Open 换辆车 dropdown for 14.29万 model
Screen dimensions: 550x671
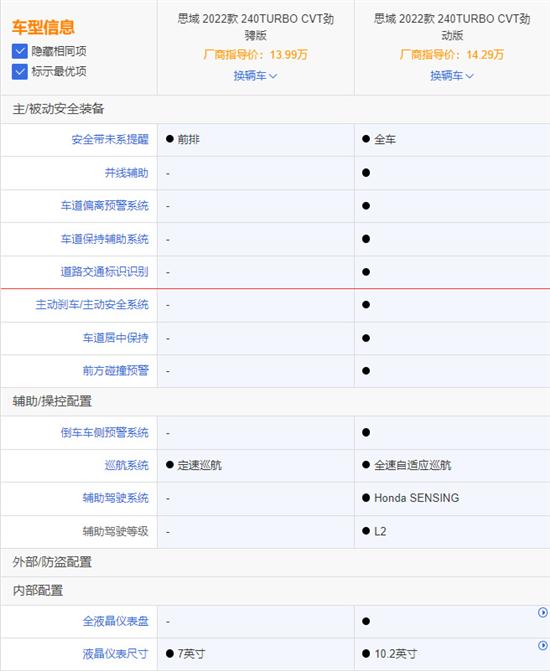452,76
